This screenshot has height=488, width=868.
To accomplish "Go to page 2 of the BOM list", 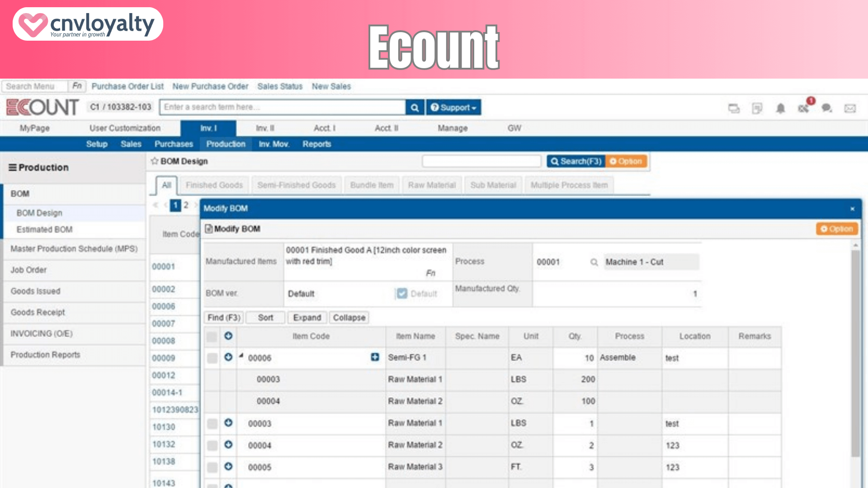I will coord(186,205).
